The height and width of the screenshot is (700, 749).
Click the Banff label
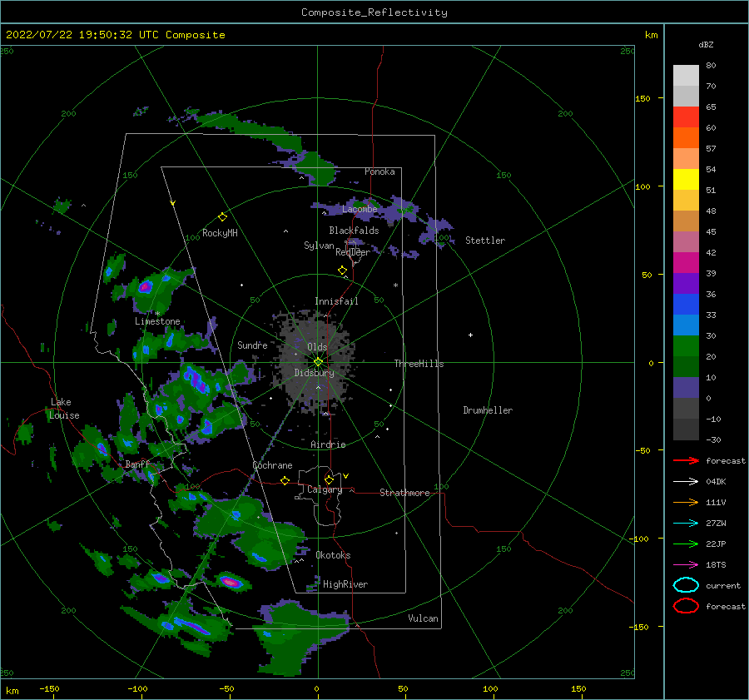click(137, 464)
